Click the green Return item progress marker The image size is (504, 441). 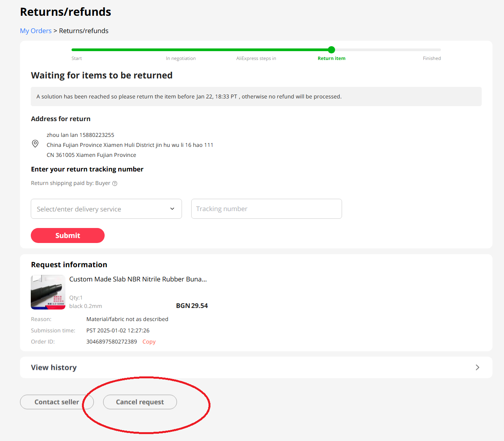(332, 50)
